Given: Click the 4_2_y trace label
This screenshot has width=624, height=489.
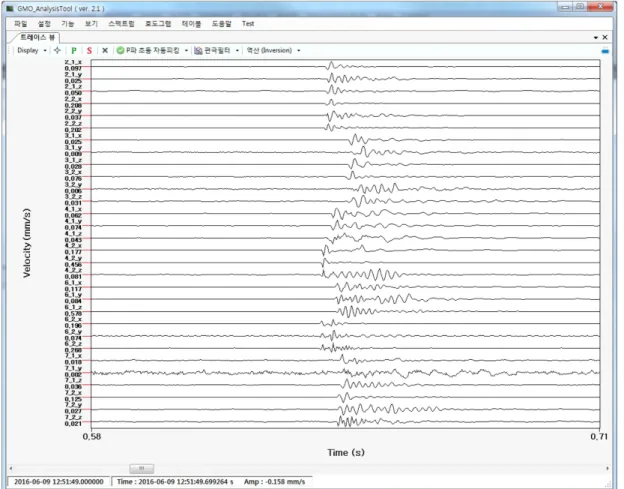Looking at the screenshot, I should (73, 258).
